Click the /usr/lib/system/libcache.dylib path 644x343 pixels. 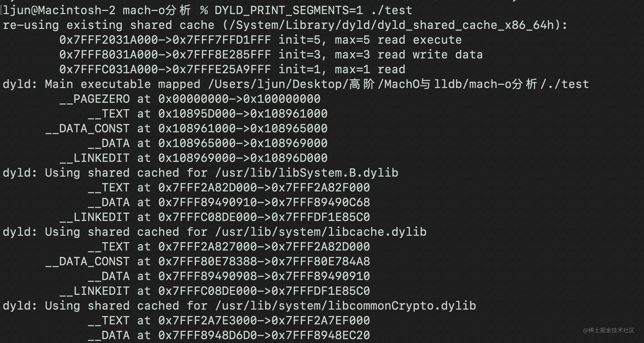point(321,232)
